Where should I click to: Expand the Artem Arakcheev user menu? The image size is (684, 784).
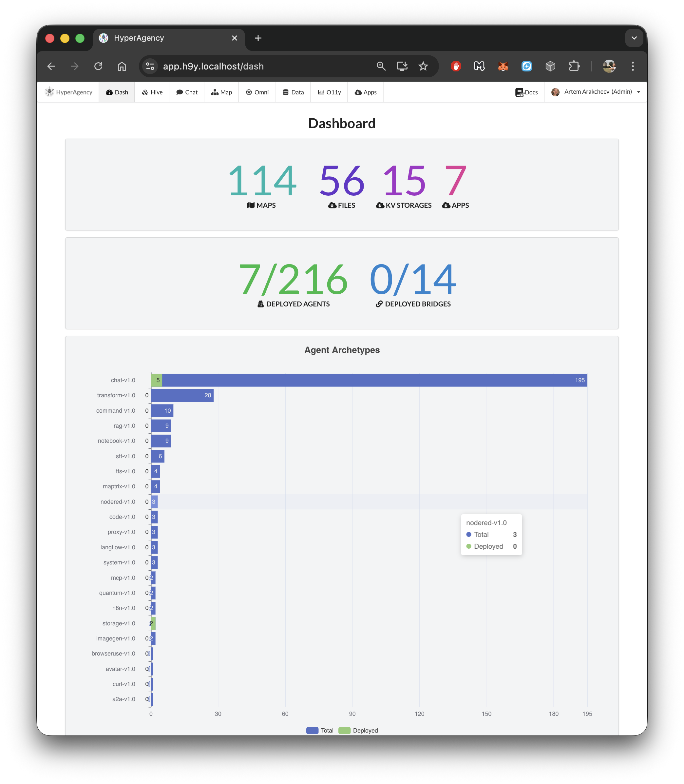tap(596, 92)
